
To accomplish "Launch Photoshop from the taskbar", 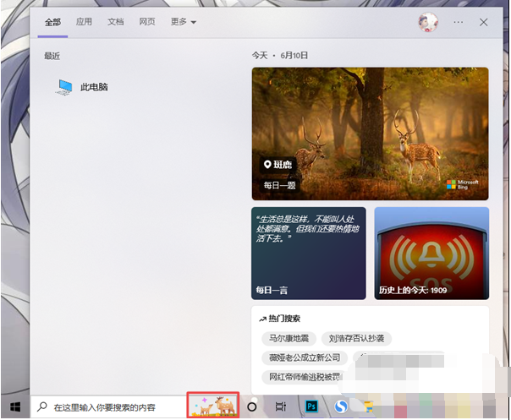I will coord(311,406).
